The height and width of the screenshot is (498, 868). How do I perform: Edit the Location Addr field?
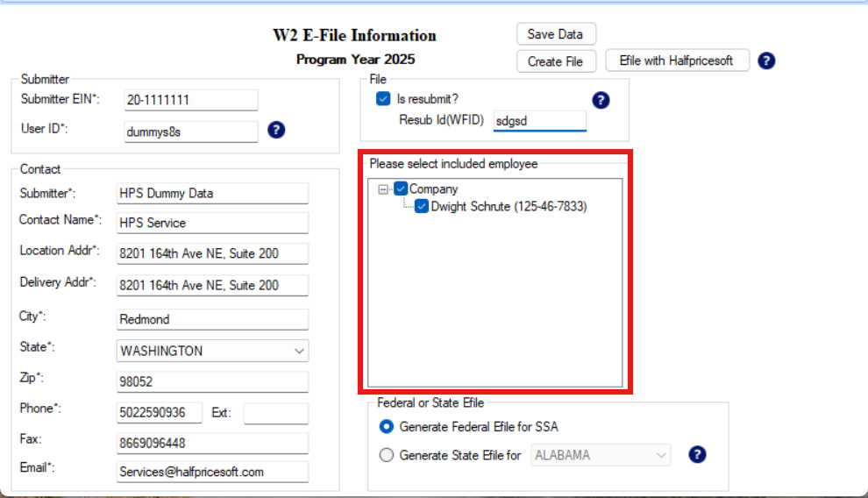click(212, 253)
